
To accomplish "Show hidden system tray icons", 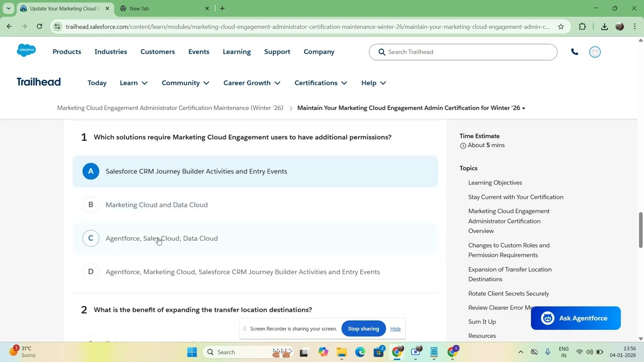I will 520,352.
